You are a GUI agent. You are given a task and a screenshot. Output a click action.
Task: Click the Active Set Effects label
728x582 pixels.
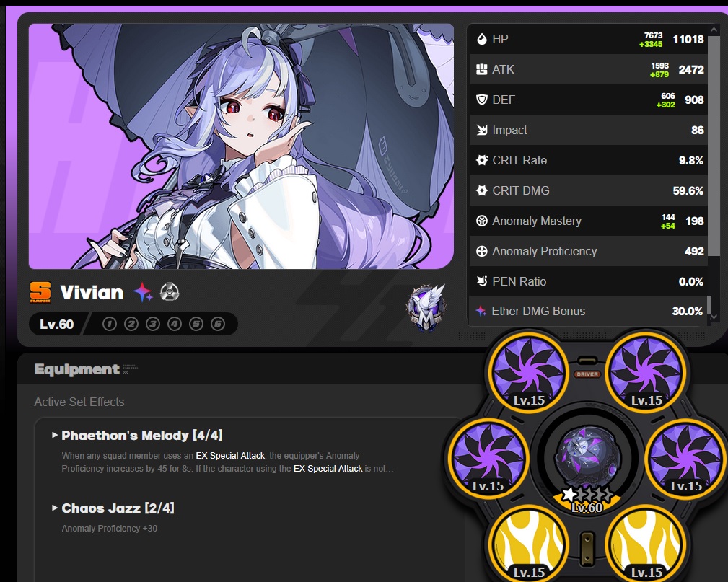pos(79,402)
